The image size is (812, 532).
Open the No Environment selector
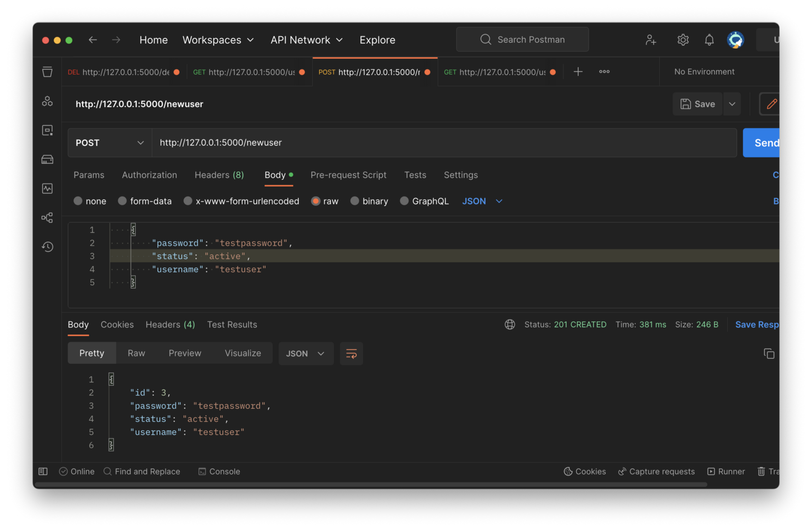[x=704, y=72]
